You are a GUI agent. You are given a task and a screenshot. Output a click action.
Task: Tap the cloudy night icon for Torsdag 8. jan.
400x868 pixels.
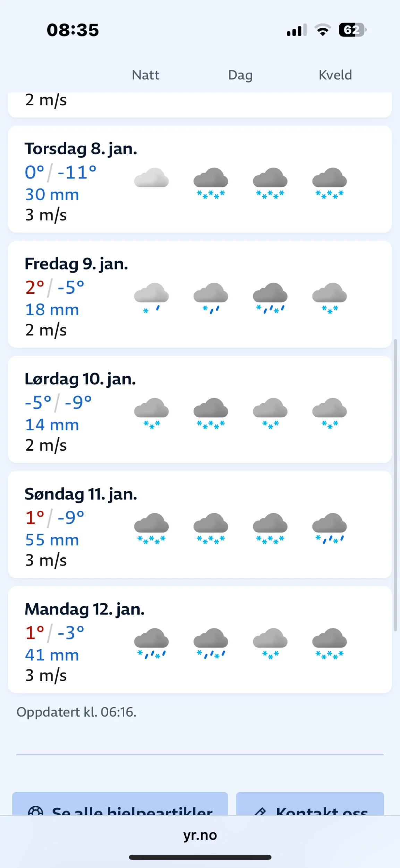(151, 178)
